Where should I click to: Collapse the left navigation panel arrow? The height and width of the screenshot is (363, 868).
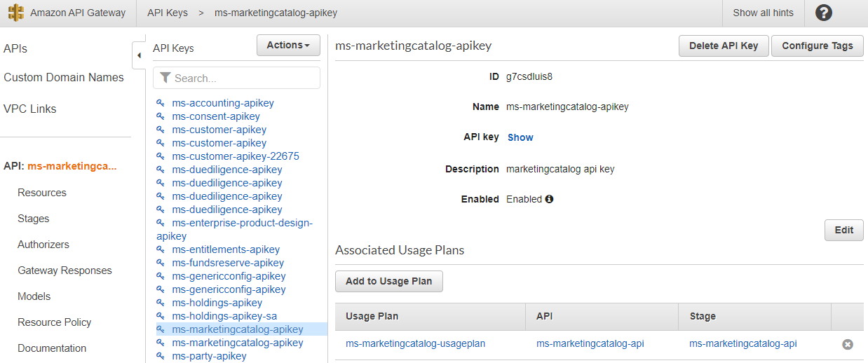click(138, 55)
